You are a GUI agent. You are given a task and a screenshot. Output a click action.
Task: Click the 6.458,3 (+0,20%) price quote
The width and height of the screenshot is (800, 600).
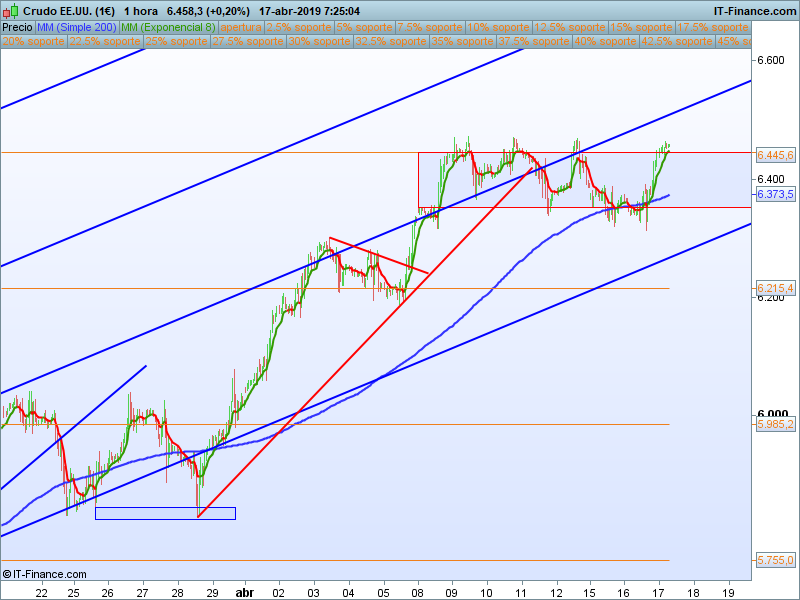point(208,11)
